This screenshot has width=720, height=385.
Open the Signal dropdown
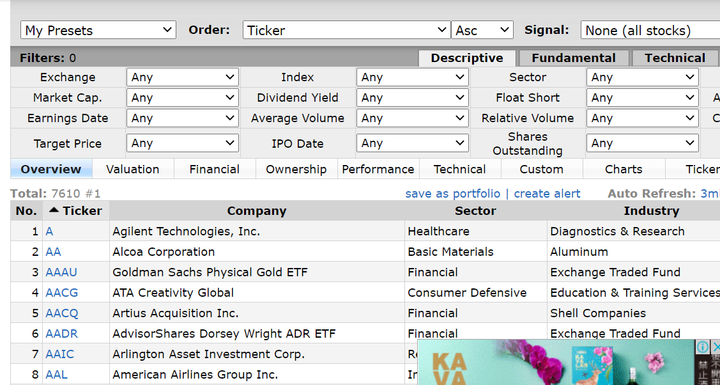point(650,30)
